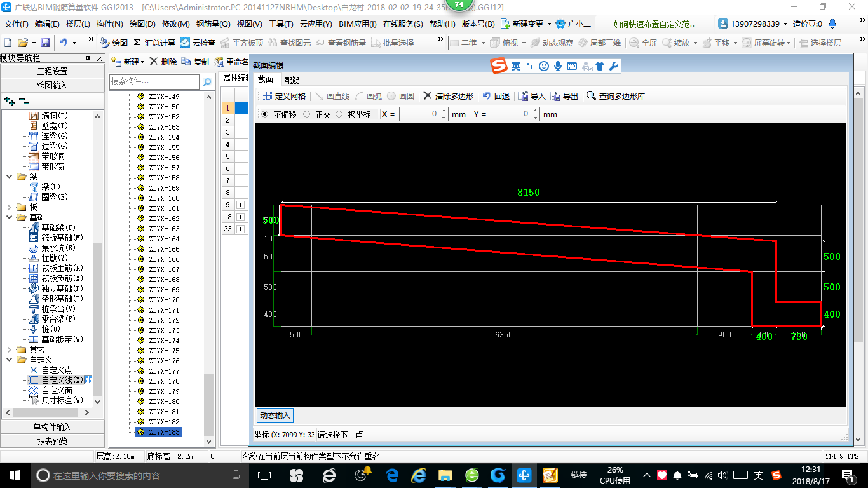Expand the 板 folder in tree
The height and width of the screenshot is (488, 868).
[10, 207]
